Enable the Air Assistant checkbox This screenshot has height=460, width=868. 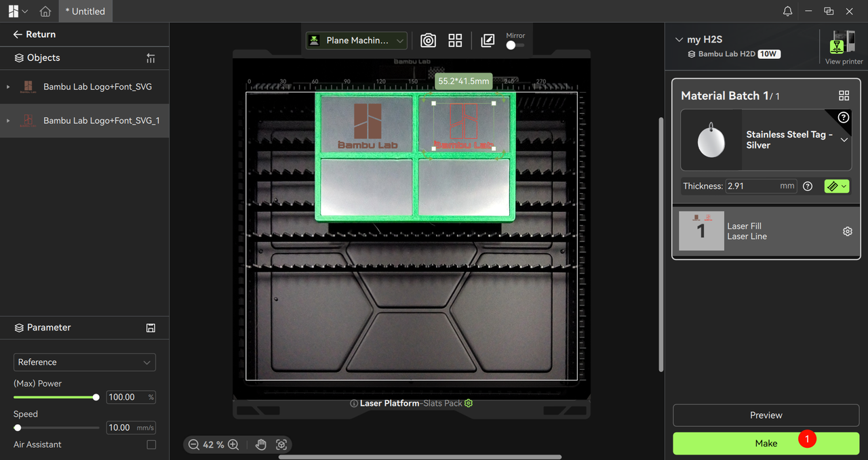click(151, 445)
